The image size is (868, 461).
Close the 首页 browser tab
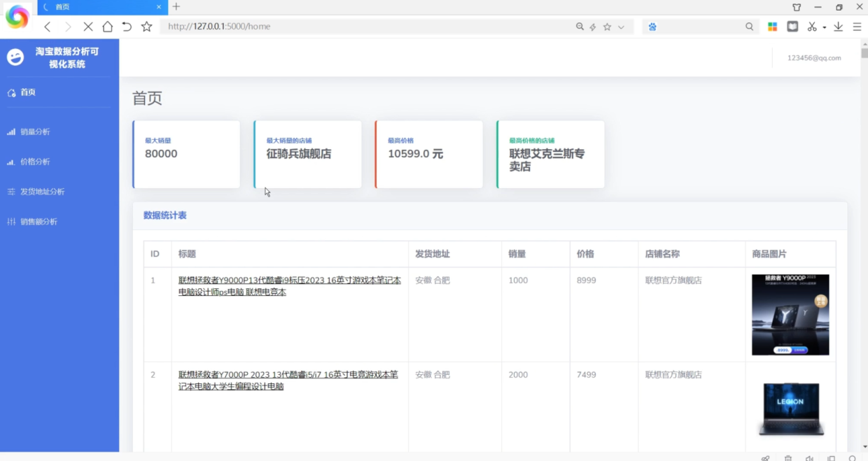159,7
